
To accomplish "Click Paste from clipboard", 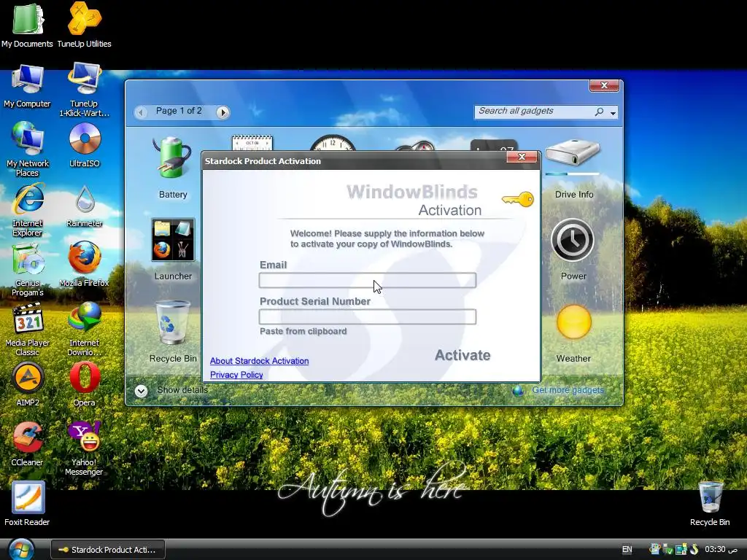I will [303, 332].
